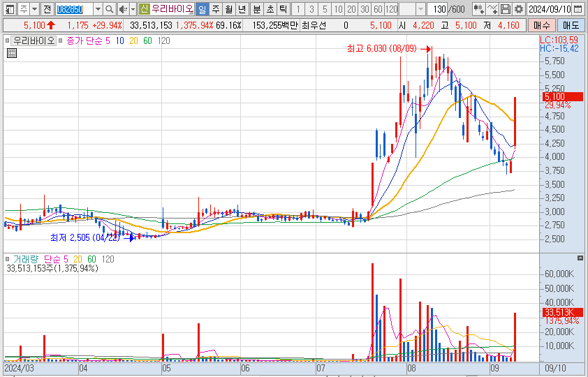588x377 pixels.
Task: Close the volume panel with the x icon
Action: point(580,258)
